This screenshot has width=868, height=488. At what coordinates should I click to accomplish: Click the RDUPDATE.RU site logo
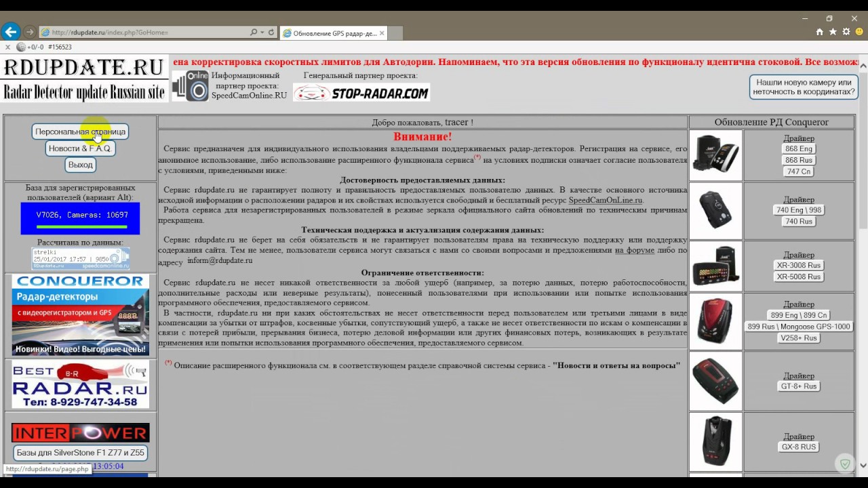[x=84, y=79]
